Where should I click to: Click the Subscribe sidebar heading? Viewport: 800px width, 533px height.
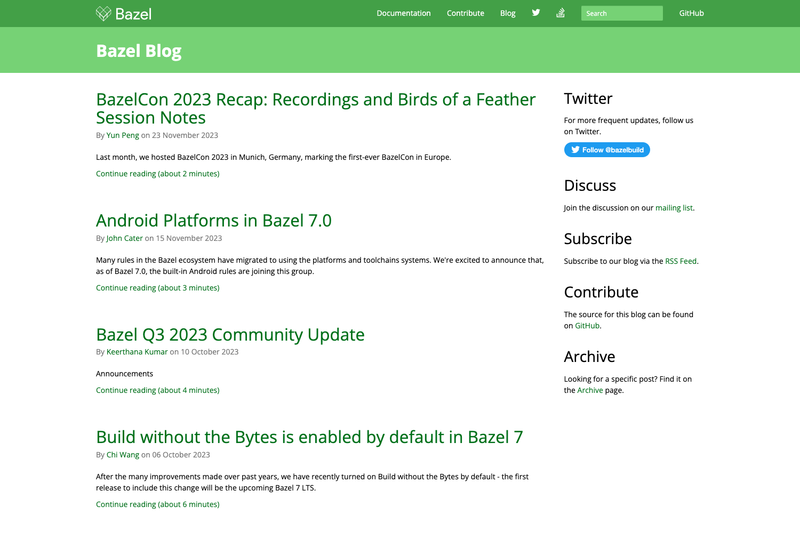click(598, 239)
